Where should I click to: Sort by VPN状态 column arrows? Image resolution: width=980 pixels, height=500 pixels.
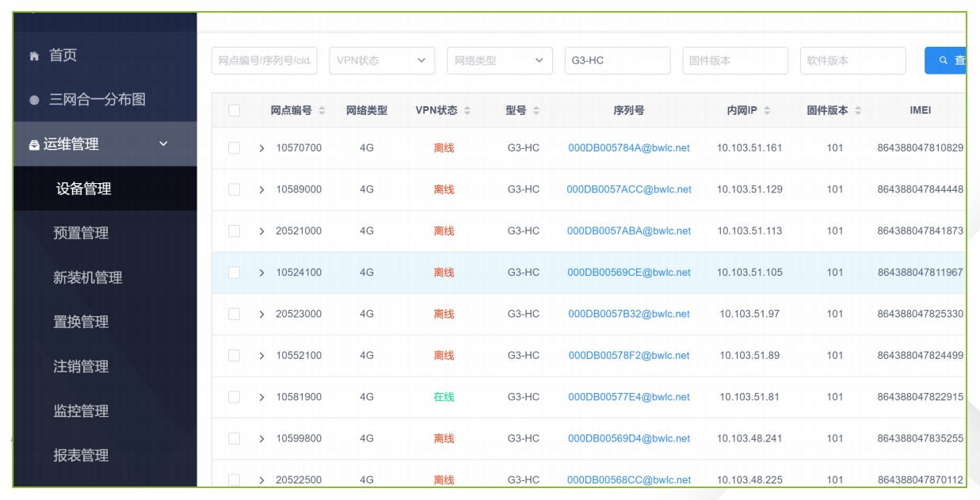click(x=467, y=111)
